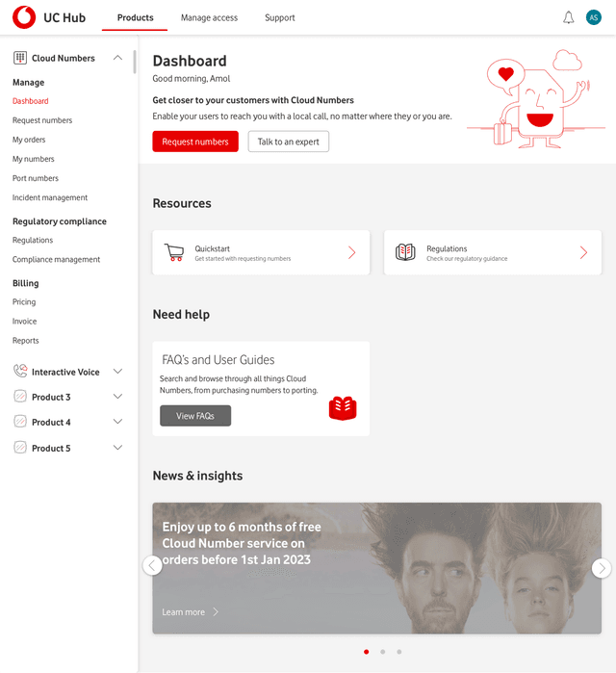Open the Support tab
The height and width of the screenshot is (673, 616).
point(280,17)
